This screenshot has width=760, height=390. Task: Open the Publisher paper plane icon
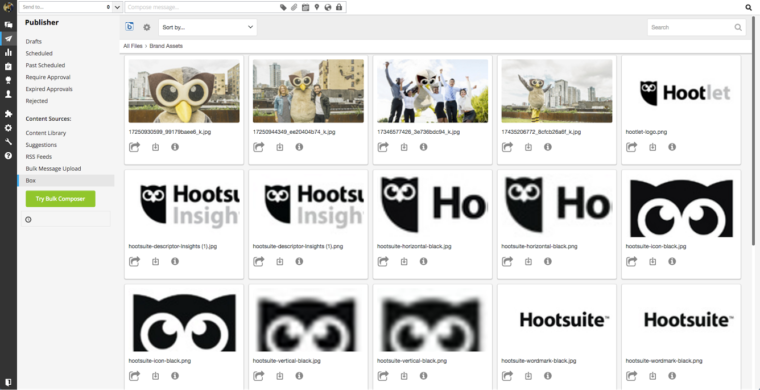click(8, 38)
